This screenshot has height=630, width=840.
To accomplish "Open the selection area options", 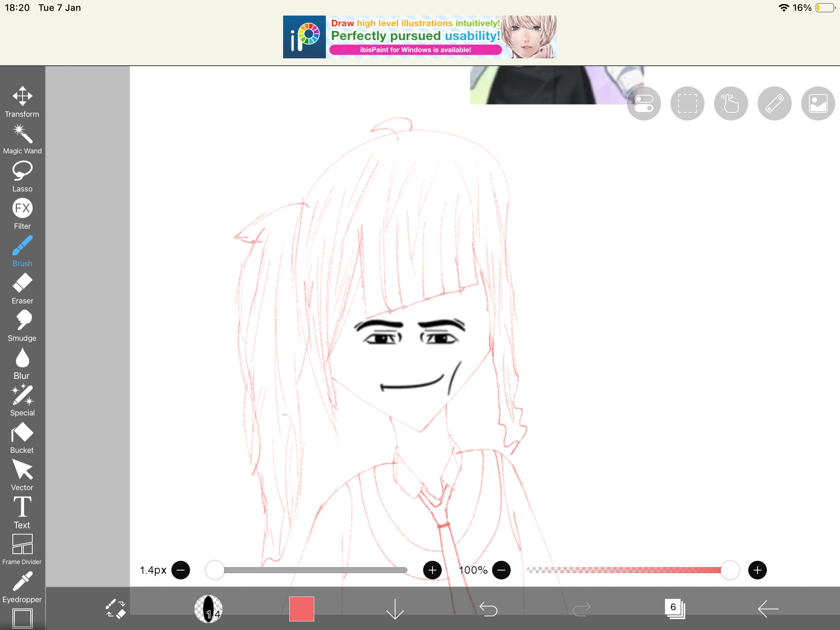I will coord(687,103).
